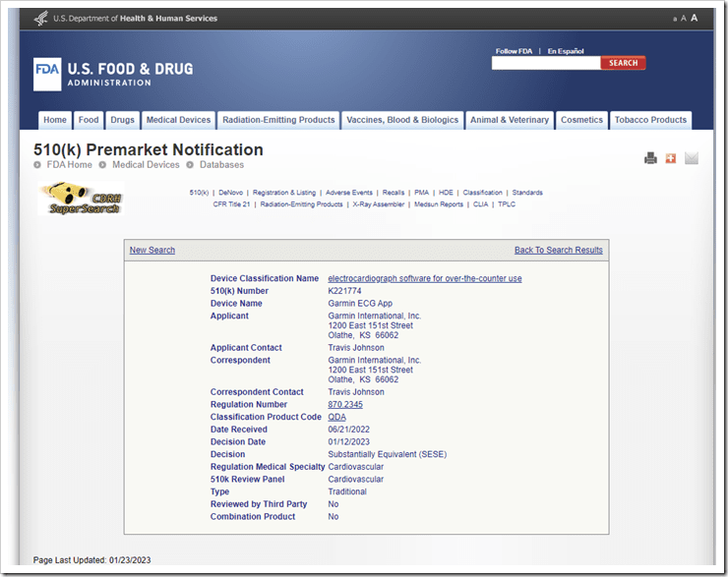Email this page via envelope icon
Screen dimensions: 728x577
coord(692,158)
